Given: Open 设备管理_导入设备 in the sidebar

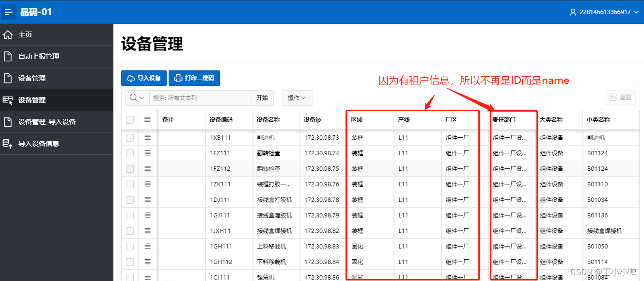Looking at the screenshot, I should [57, 122].
